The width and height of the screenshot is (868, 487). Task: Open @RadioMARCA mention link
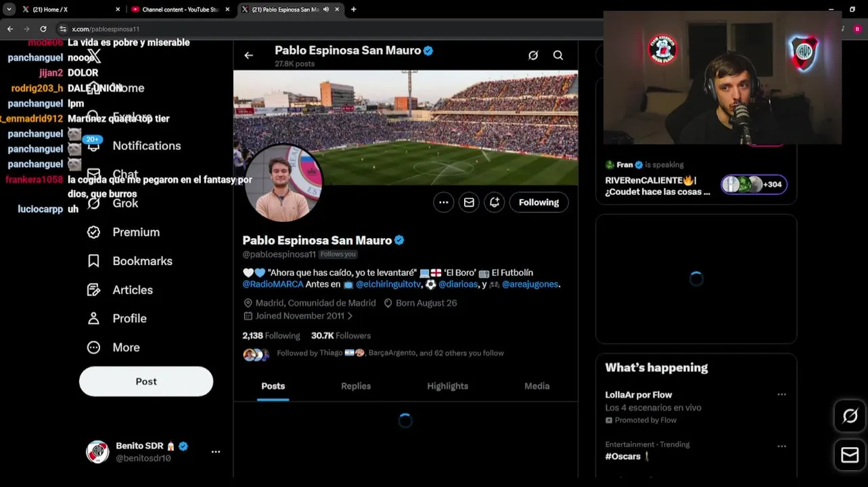(x=273, y=284)
